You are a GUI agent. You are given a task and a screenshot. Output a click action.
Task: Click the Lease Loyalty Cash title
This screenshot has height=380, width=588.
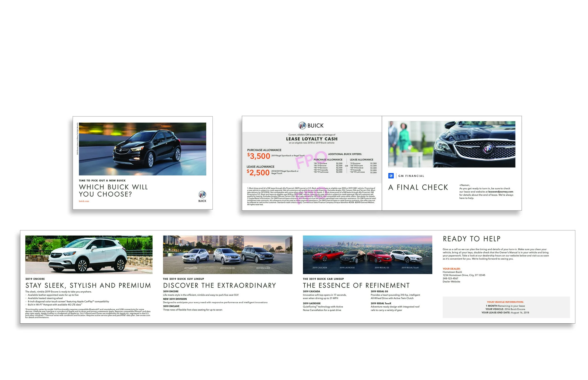pyautogui.click(x=312, y=139)
